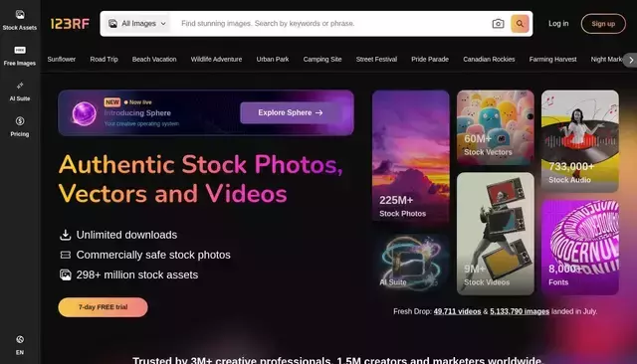
Task: Open the 5,133,790 images link
Action: click(520, 311)
